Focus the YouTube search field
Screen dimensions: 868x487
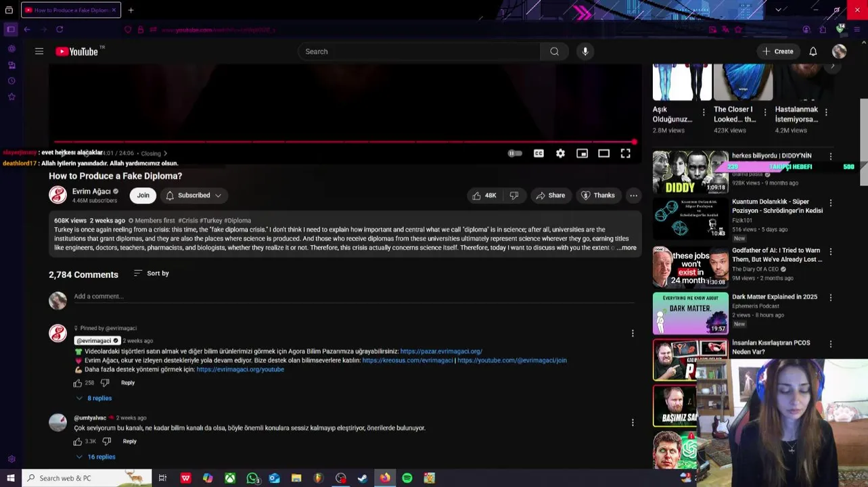(419, 51)
